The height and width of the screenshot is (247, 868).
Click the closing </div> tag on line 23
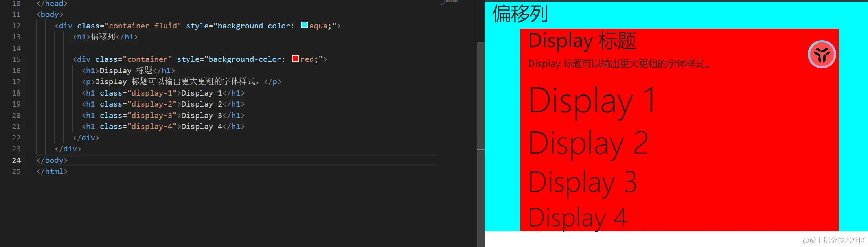(68, 149)
